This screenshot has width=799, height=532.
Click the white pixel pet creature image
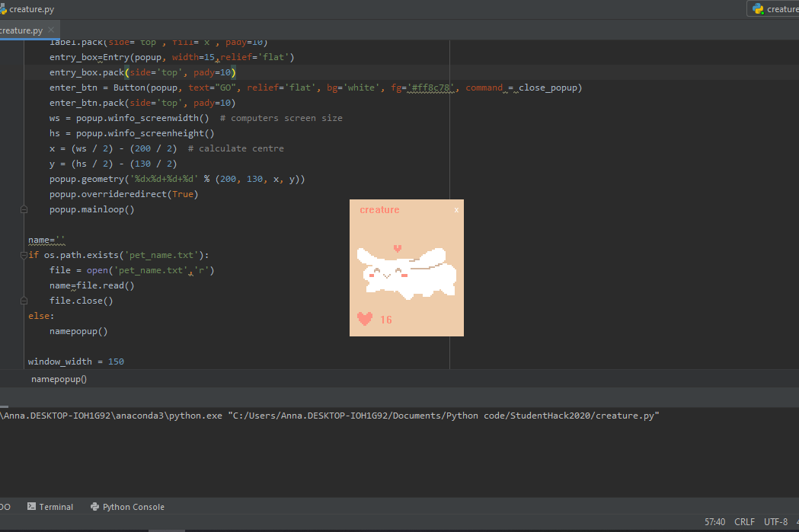tap(407, 273)
